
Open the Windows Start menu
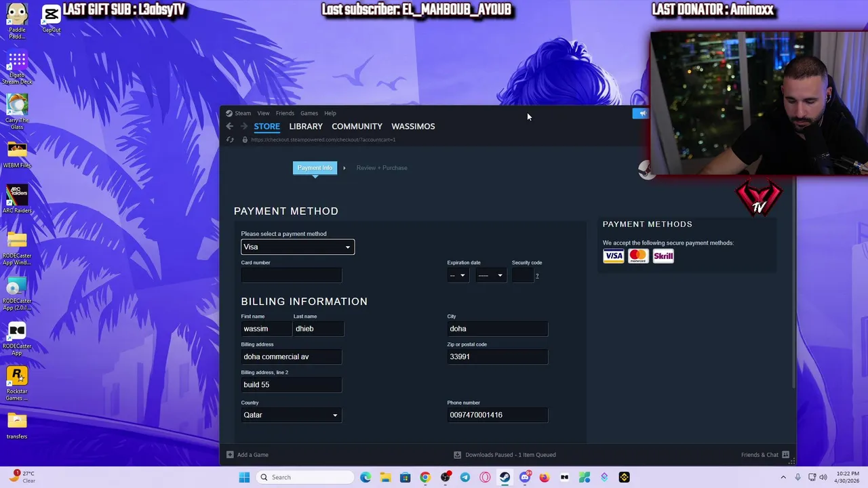pos(244,477)
